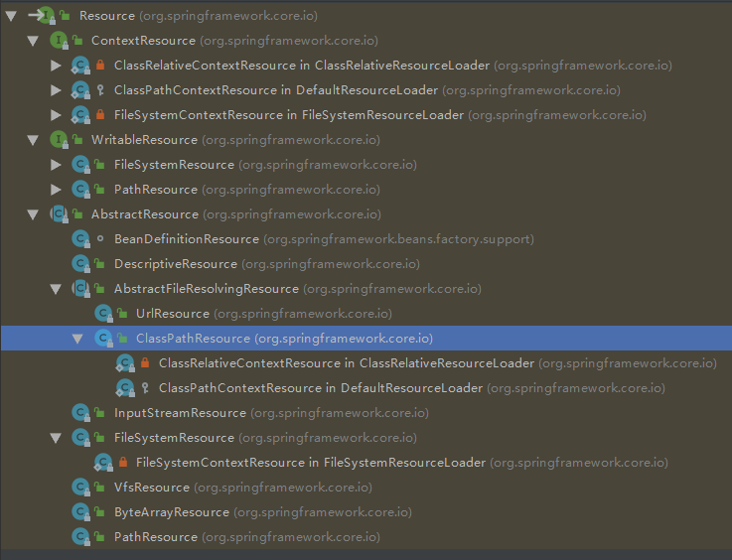
Task: Click the green public icon beside WritableResource
Action: [x=77, y=140]
